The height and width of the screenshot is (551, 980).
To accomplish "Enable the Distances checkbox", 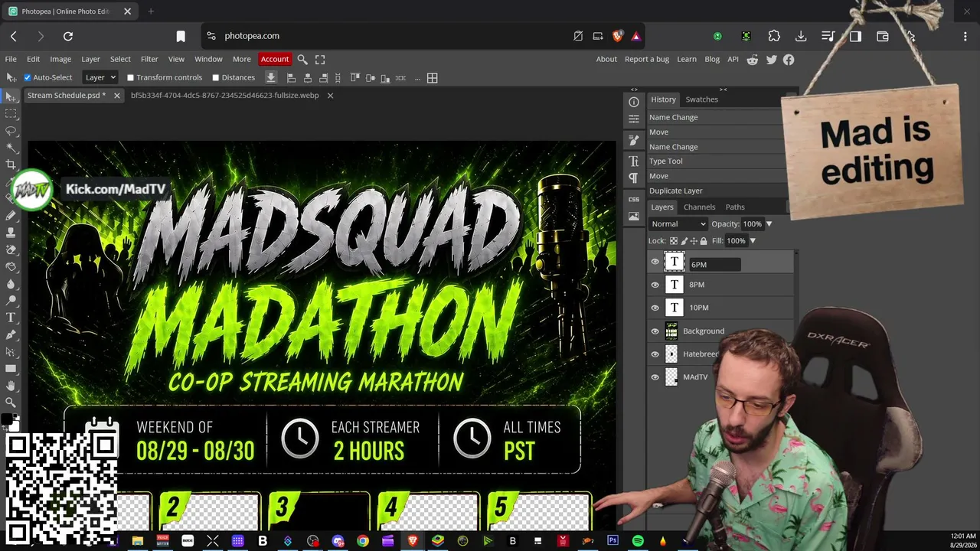I will [216, 77].
